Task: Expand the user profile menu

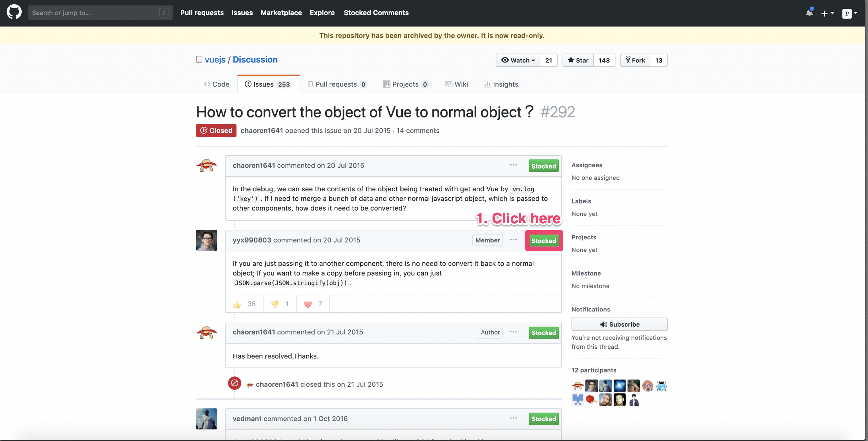Action: point(850,13)
